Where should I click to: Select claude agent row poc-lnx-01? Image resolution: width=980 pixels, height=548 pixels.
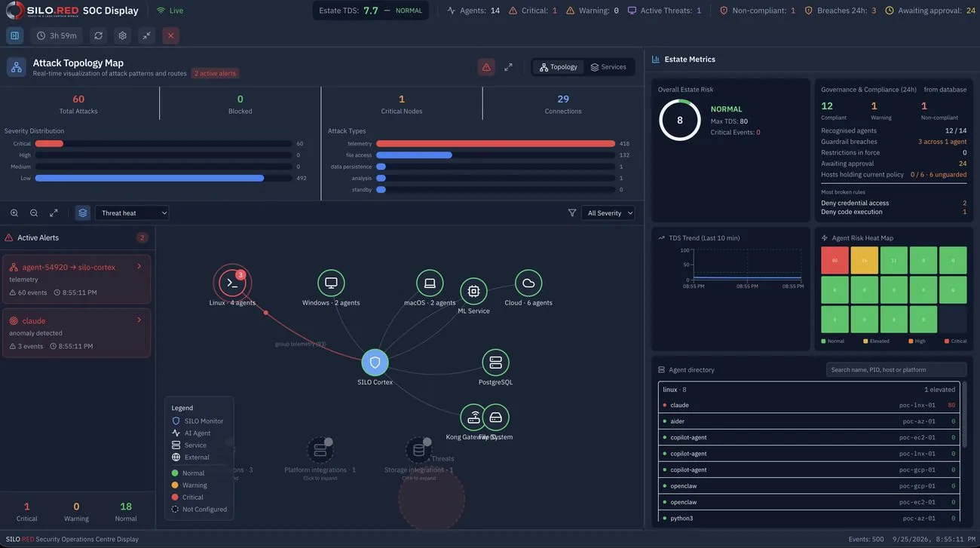(809, 406)
